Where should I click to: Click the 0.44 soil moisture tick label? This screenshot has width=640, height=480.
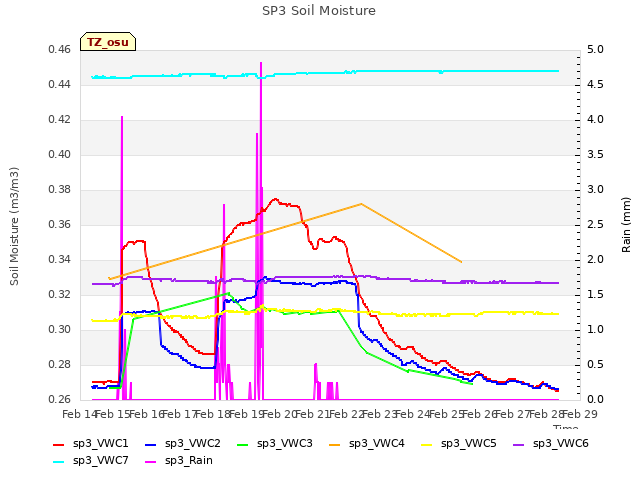pos(60,85)
